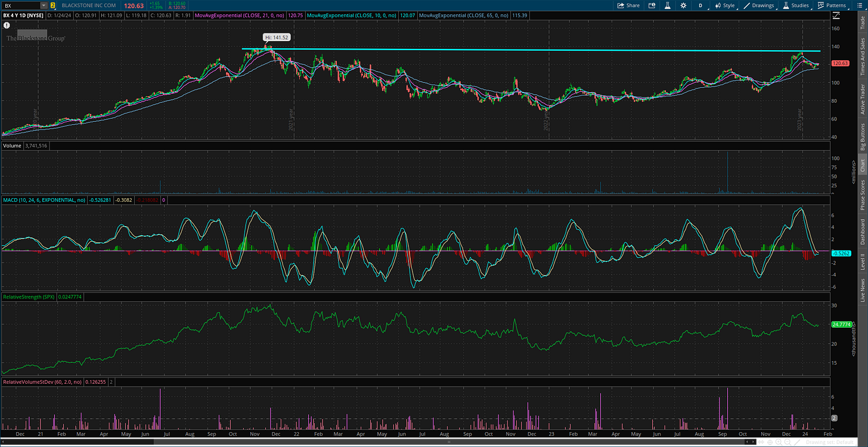Click the zoom in magnifier icon
Viewport: 868px width, 447px height.
[x=779, y=442]
